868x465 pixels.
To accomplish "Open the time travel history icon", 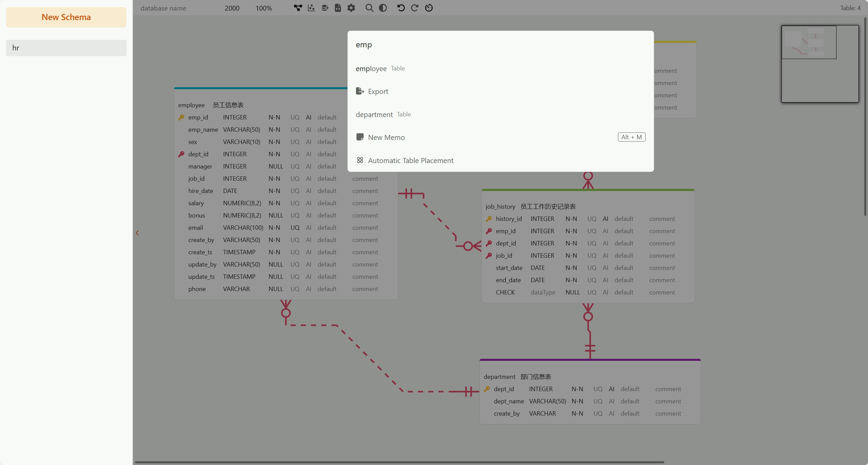I will pyautogui.click(x=429, y=8).
